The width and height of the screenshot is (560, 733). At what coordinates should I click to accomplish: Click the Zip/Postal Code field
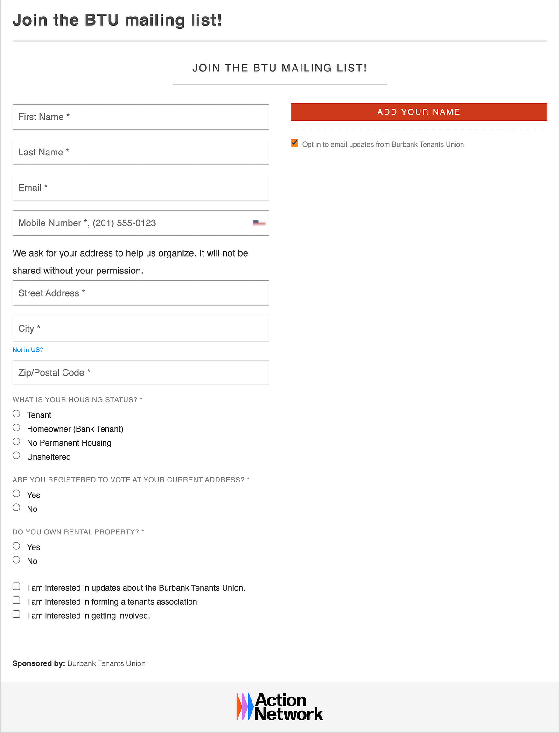click(140, 372)
